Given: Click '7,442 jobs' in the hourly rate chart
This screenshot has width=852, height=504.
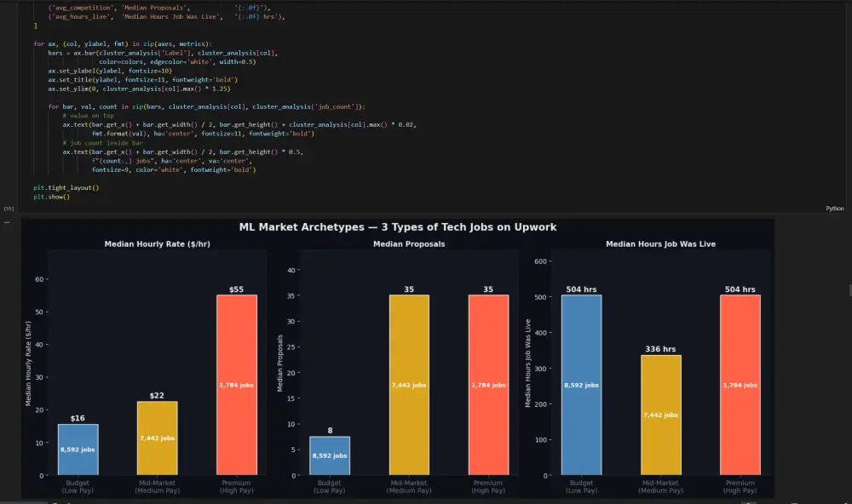Looking at the screenshot, I should click(x=157, y=438).
